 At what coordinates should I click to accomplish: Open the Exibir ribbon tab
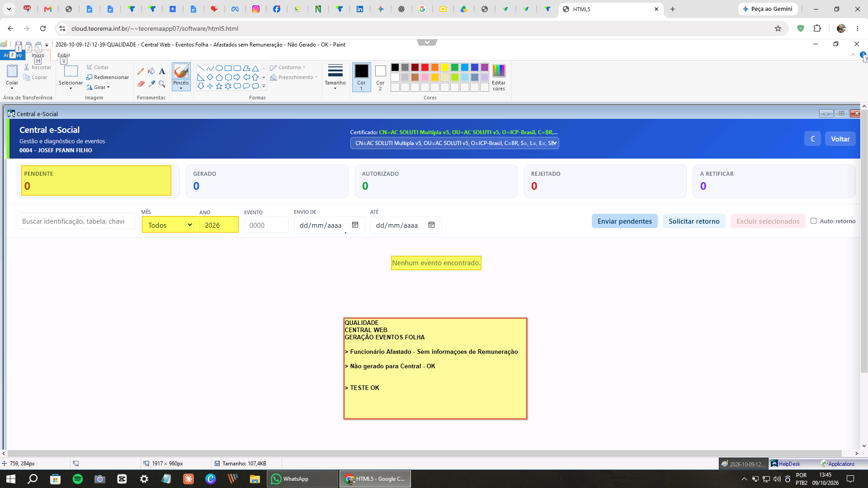[x=64, y=55]
